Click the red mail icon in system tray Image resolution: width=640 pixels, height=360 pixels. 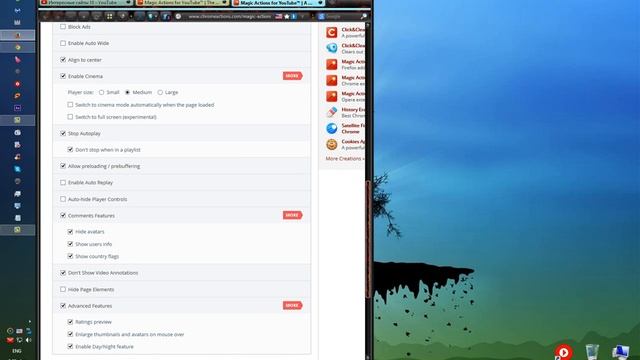tap(10, 340)
